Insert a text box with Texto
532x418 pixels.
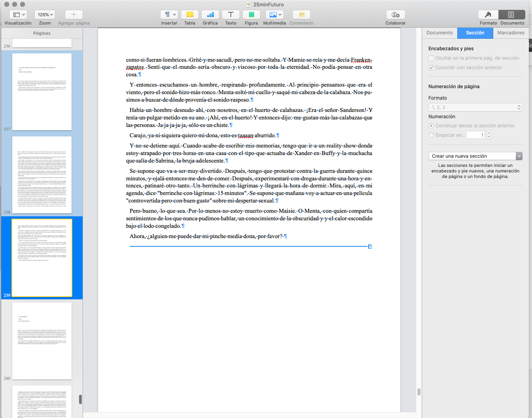pyautogui.click(x=231, y=15)
